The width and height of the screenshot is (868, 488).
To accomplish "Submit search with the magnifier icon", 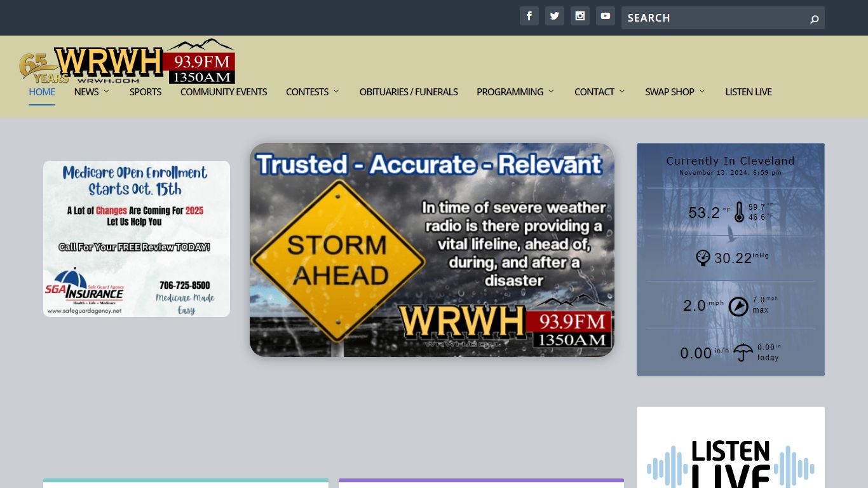I will pos(814,18).
